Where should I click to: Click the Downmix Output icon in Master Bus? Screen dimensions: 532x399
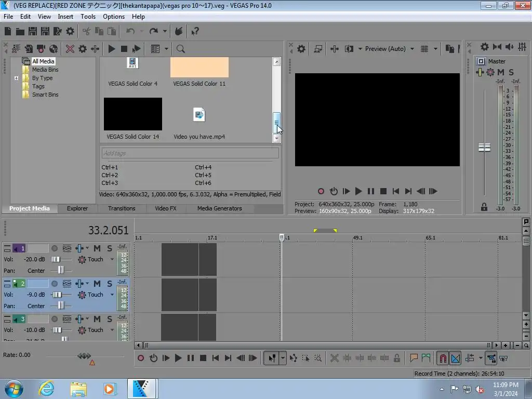tap(497, 47)
